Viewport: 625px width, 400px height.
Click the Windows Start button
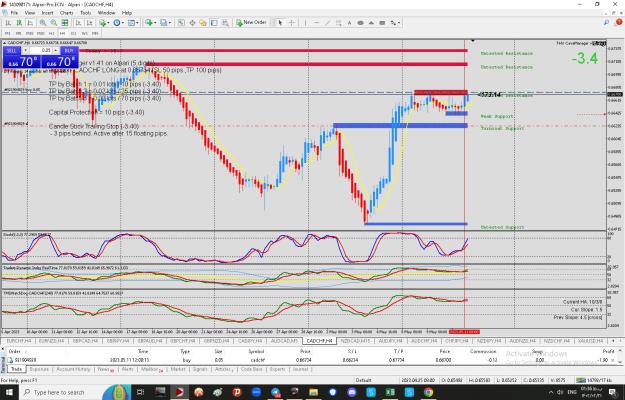9,392
